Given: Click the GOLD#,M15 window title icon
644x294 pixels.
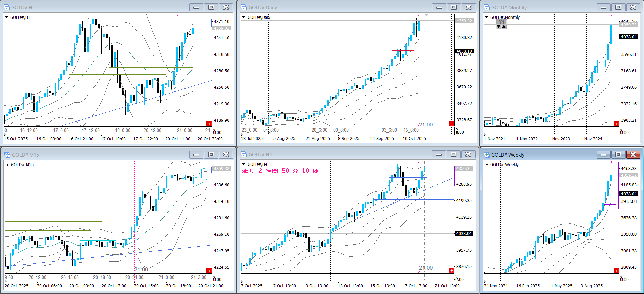Looking at the screenshot, I should point(7,155).
